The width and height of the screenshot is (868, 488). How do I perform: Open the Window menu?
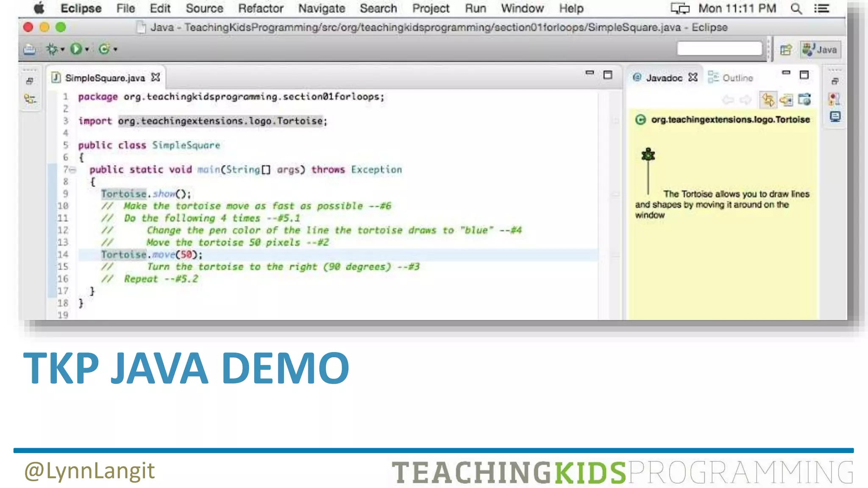click(x=522, y=8)
